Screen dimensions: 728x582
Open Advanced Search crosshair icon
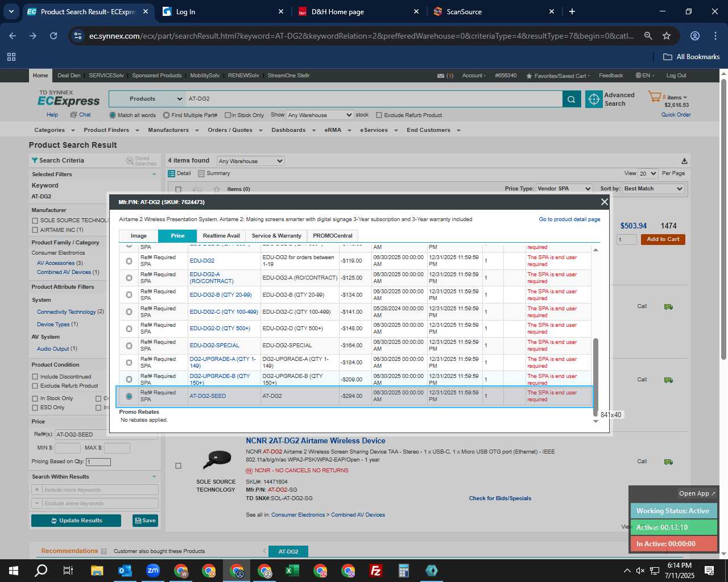click(594, 99)
